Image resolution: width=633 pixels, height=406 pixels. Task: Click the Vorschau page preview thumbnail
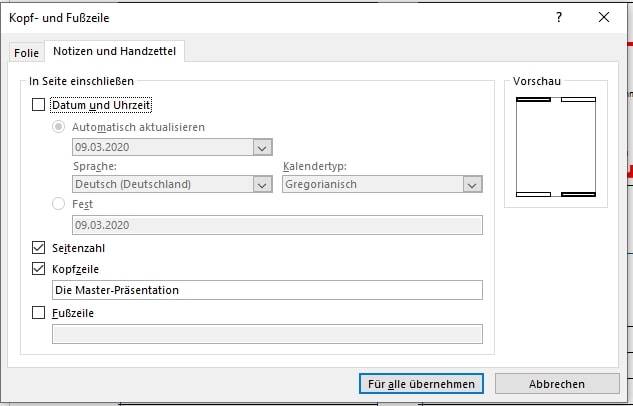(556, 147)
